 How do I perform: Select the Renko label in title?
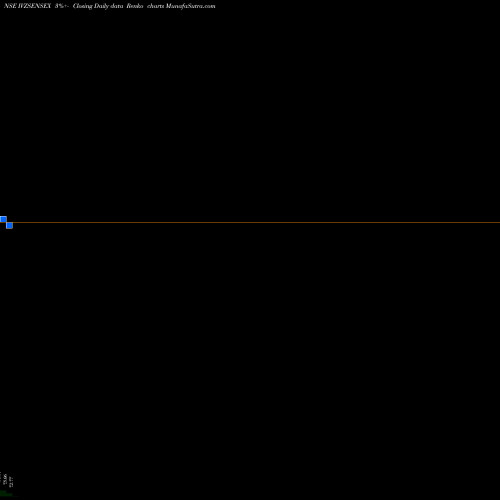pyautogui.click(x=135, y=6)
